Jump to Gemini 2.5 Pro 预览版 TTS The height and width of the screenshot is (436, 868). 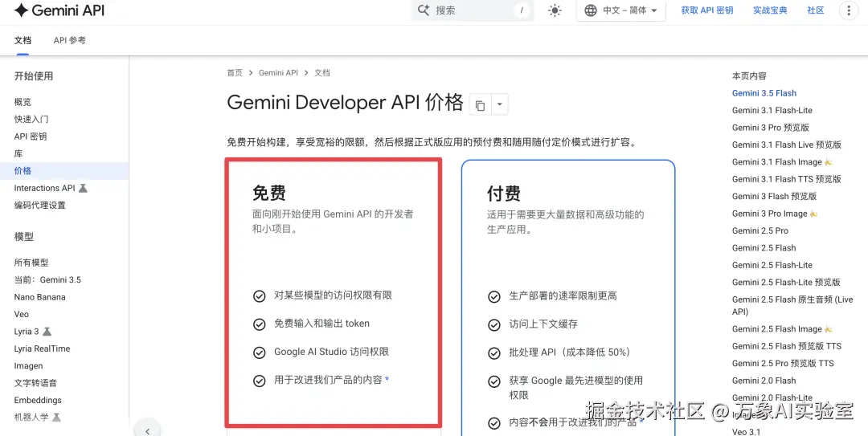pos(783,364)
